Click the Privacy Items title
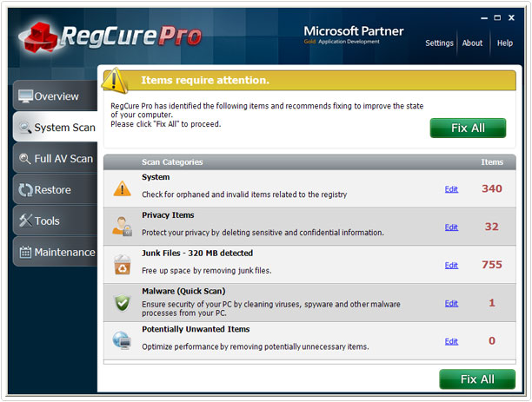Image resolution: width=532 pixels, height=402 pixels. tap(168, 215)
